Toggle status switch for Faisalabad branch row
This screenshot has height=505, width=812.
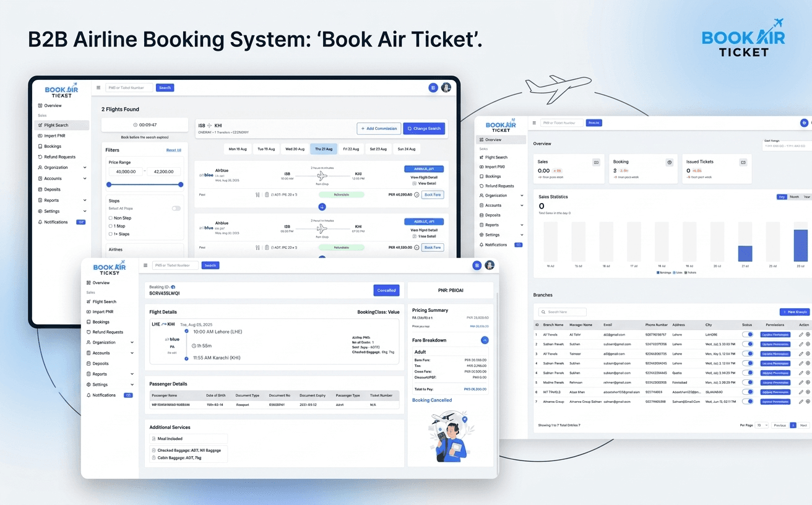(x=748, y=382)
